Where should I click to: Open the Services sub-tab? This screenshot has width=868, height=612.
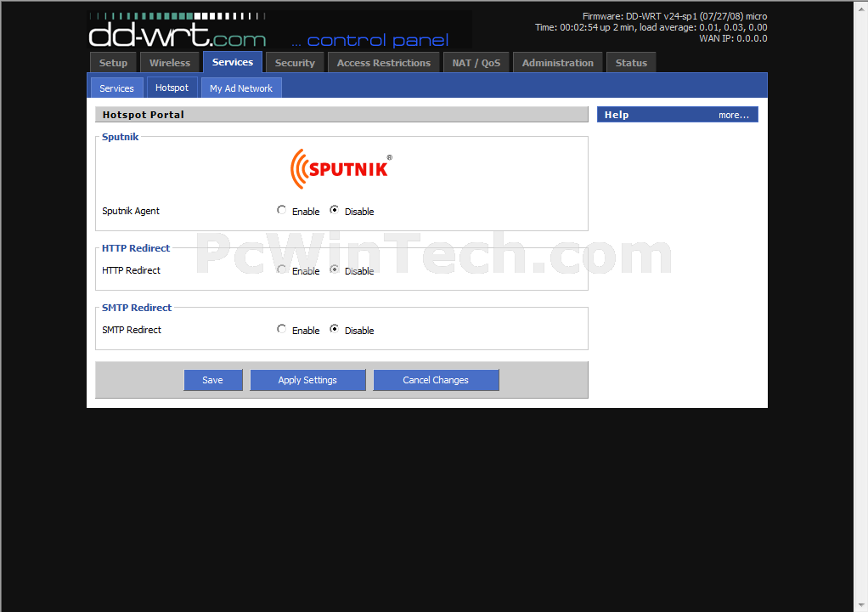(117, 88)
